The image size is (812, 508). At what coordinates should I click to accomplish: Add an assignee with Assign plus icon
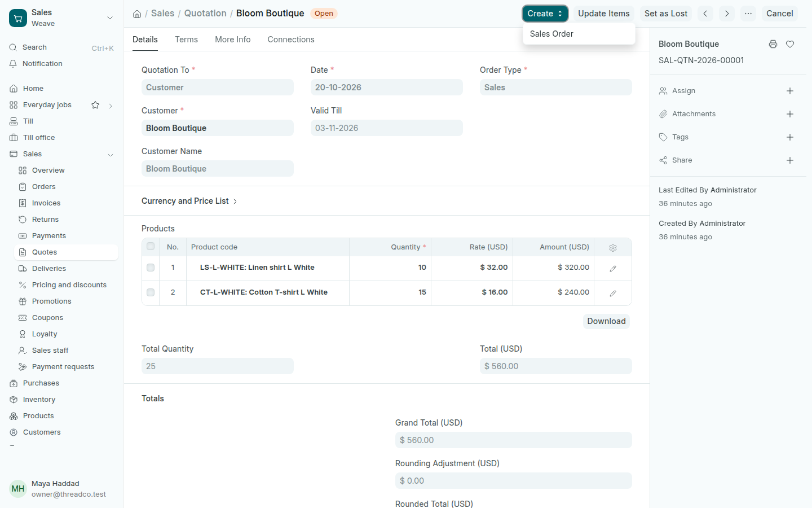(790, 91)
